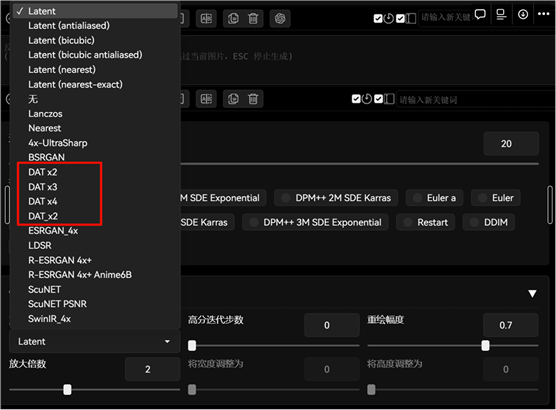This screenshot has width=556, height=410.
Task: Click the ChatGPT icon in top prompt toolbar
Action: pyautogui.click(x=280, y=18)
